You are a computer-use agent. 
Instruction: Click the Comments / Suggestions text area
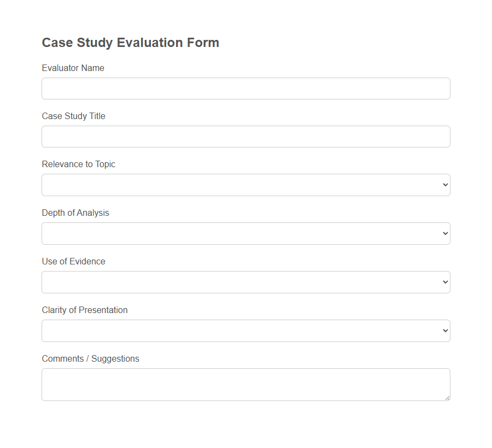click(x=246, y=382)
